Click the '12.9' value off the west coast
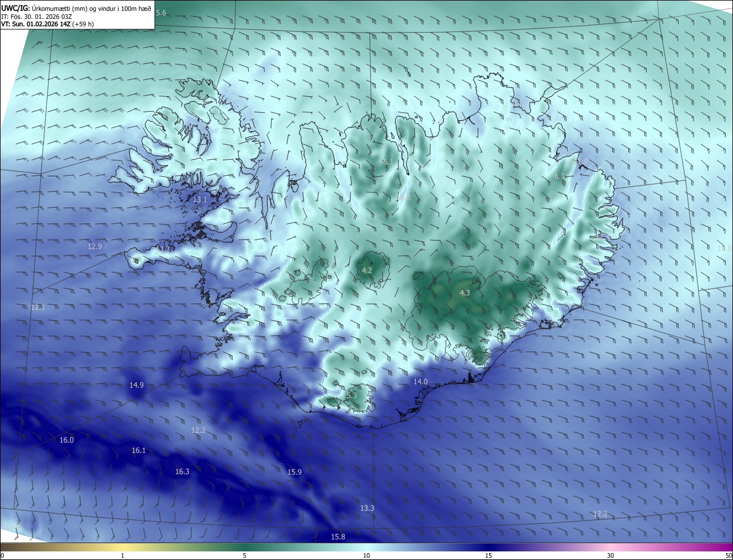This screenshot has width=733, height=560. 94,246
